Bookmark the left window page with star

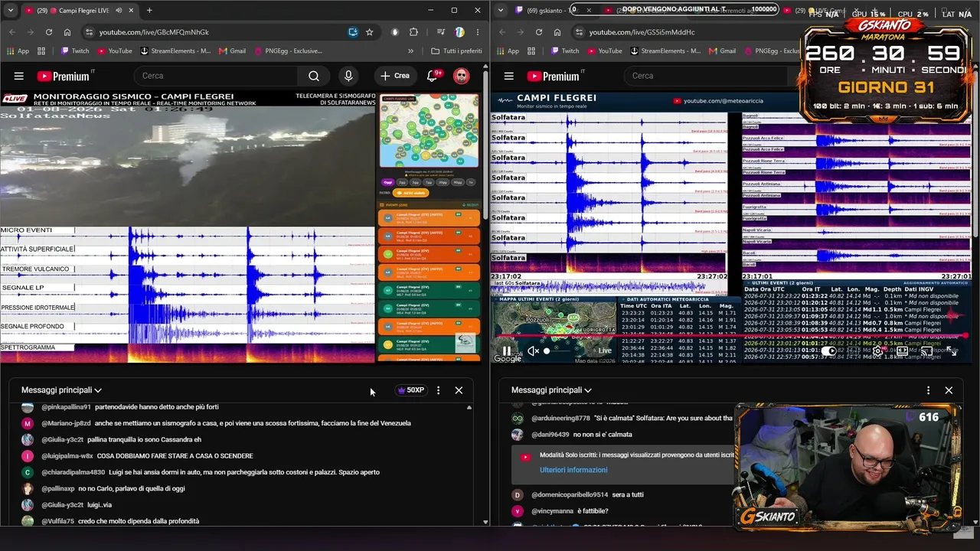pyautogui.click(x=370, y=32)
